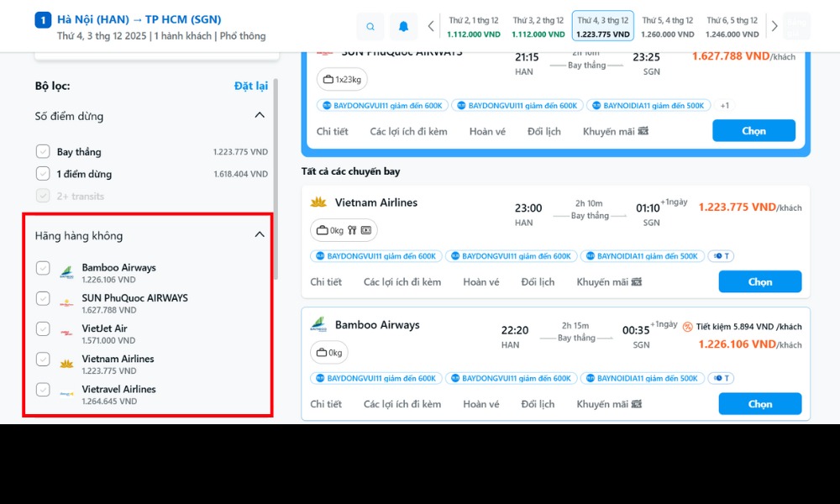
Task: Click the search magnifier icon in header
Action: click(x=370, y=26)
